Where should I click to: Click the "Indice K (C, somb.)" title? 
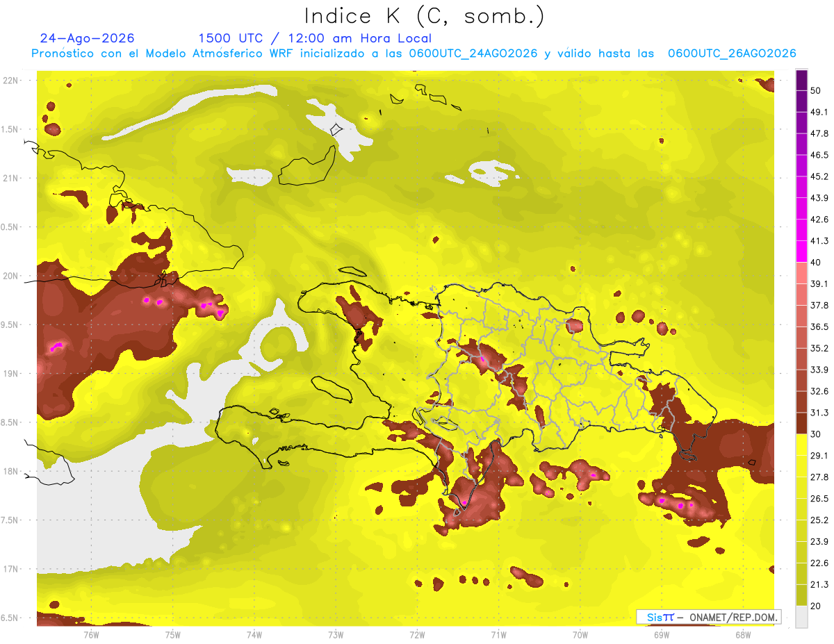pos(425,17)
